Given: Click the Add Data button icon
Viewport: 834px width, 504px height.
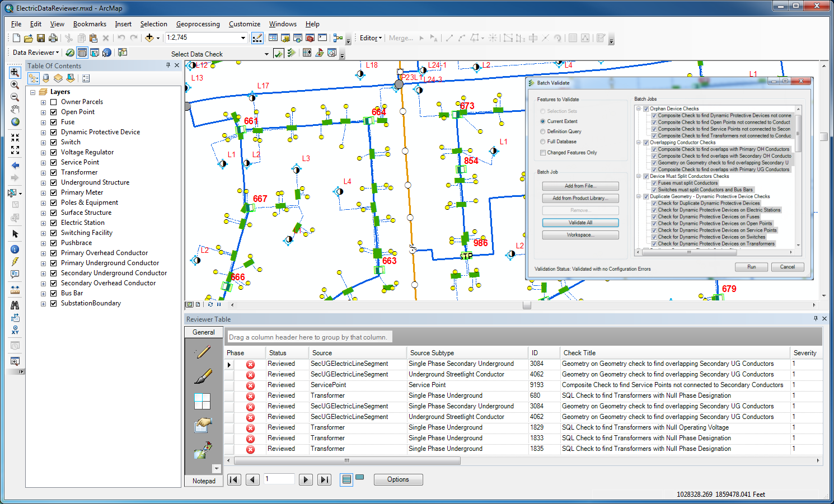Looking at the screenshot, I should tap(149, 38).
